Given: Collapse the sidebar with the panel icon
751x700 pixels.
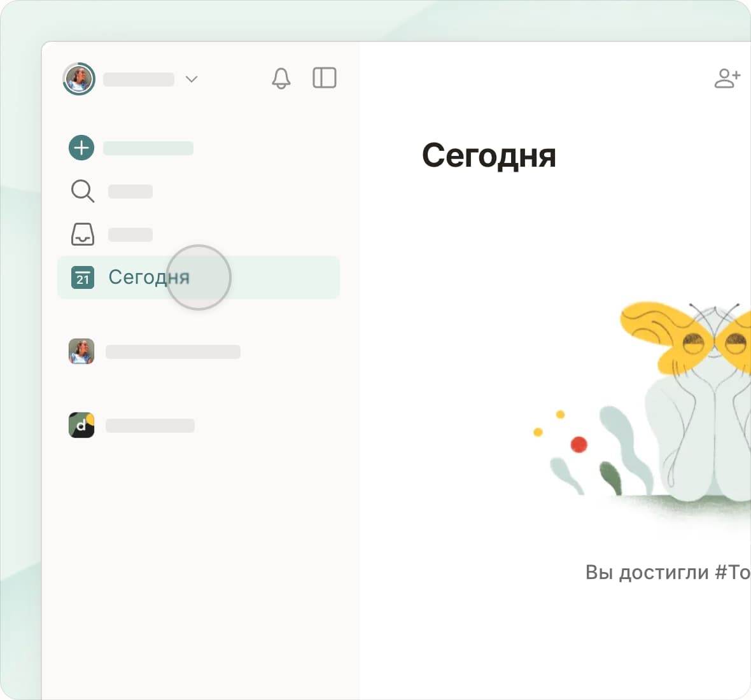Looking at the screenshot, I should (324, 78).
